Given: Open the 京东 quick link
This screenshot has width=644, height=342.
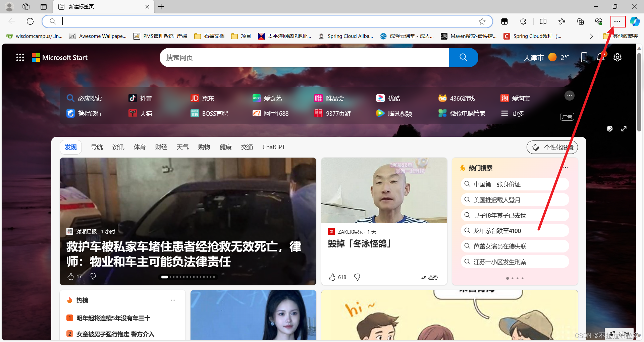Looking at the screenshot, I should pyautogui.click(x=202, y=98).
